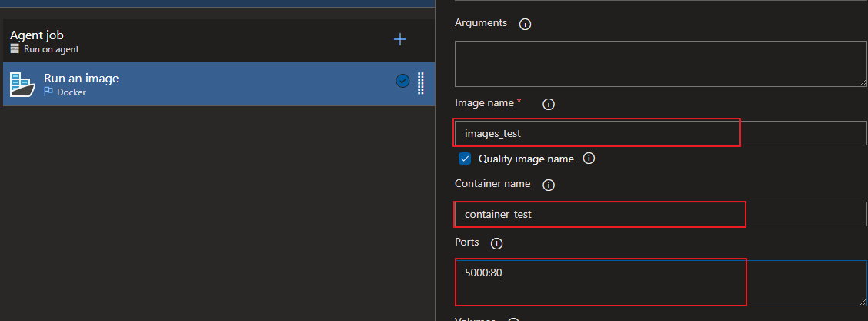Click the checkmark status icon on Run an image
Screen dimensions: 868x321
pos(402,81)
